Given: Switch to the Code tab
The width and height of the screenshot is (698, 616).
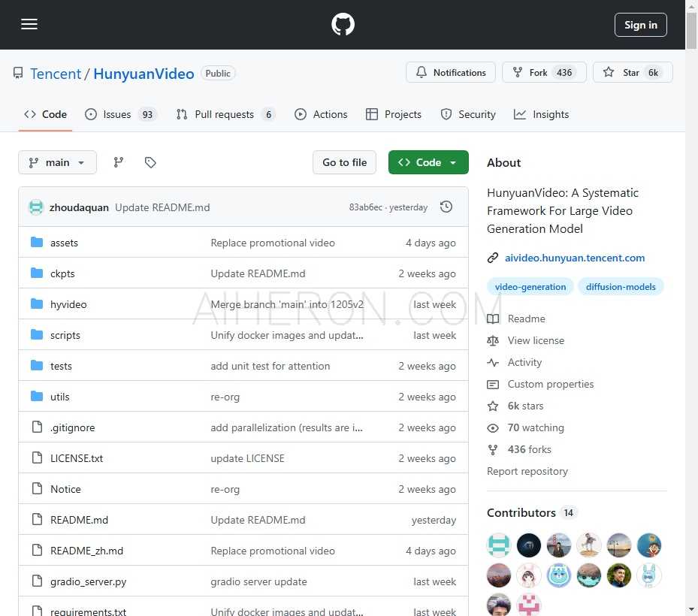Looking at the screenshot, I should [45, 114].
